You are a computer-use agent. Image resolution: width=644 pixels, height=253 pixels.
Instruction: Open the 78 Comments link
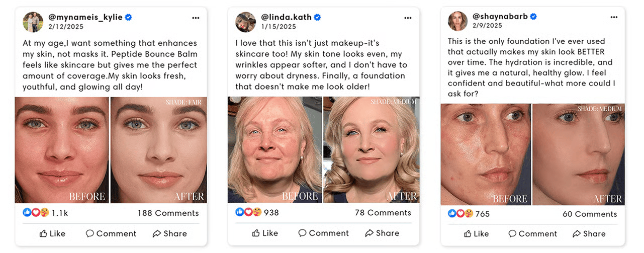[x=383, y=212]
